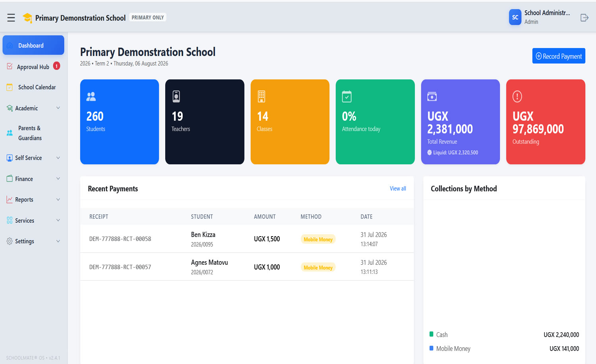Viewport: 596px width, 364px height.
Task: Open Parents & Guardians sidebar item
Action: tap(33, 133)
